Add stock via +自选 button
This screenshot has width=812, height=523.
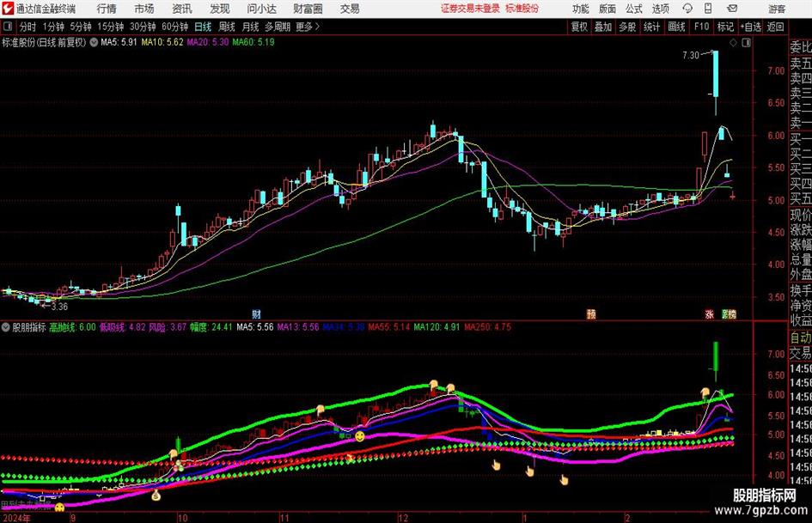tap(750, 27)
